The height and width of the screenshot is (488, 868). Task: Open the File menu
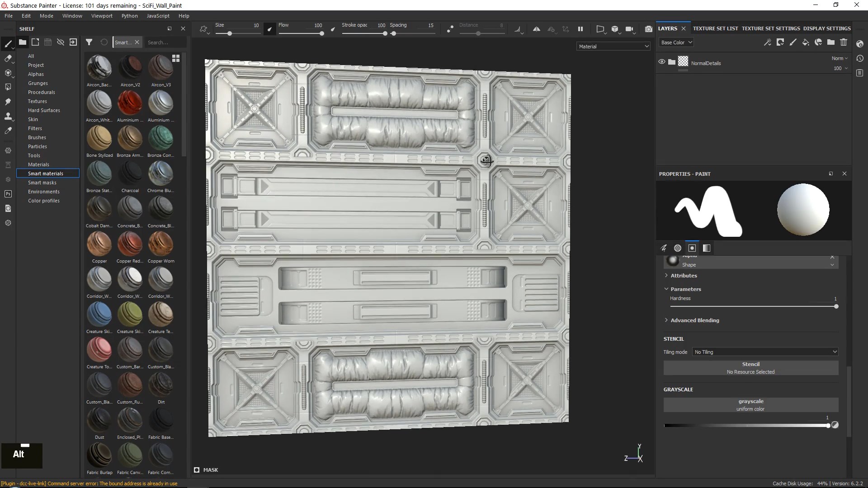point(9,16)
